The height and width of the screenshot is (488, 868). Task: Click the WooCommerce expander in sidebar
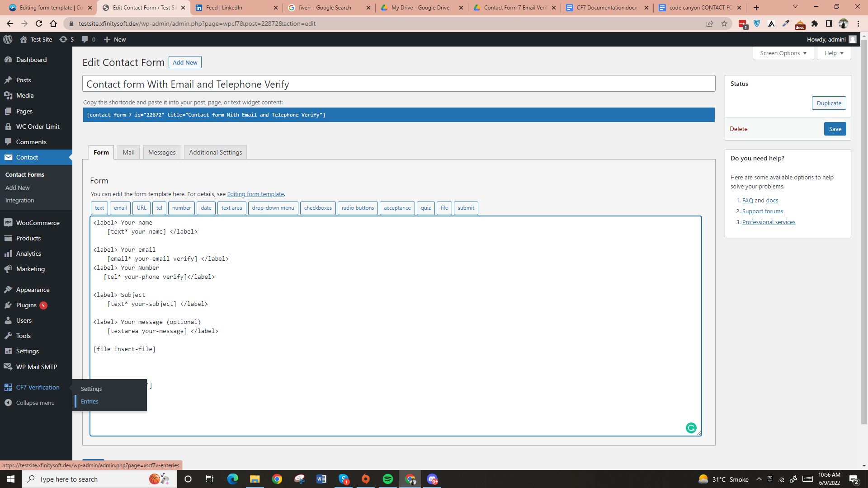point(38,223)
